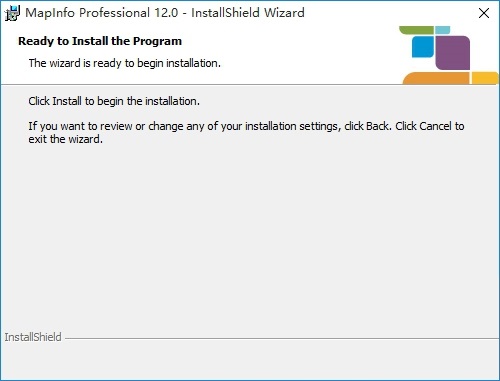The height and width of the screenshot is (381, 500).
Task: Click the word Back in the instructions
Action: coord(378,126)
